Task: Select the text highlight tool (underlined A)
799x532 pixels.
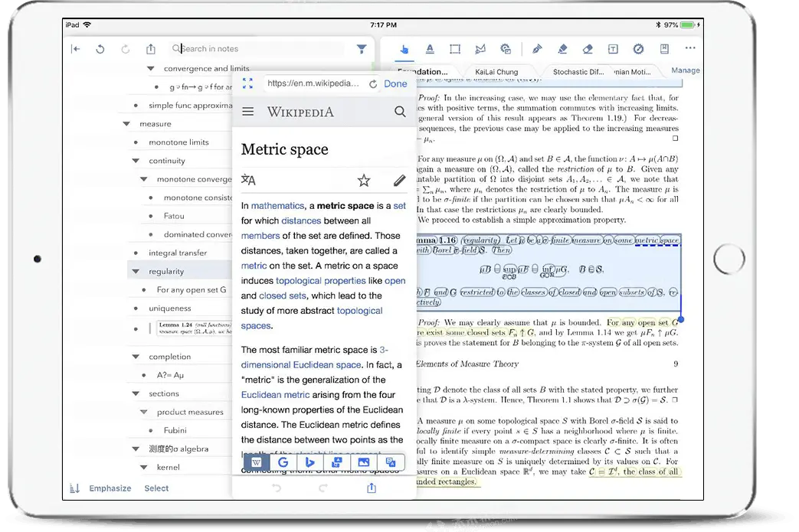Action: 430,49
